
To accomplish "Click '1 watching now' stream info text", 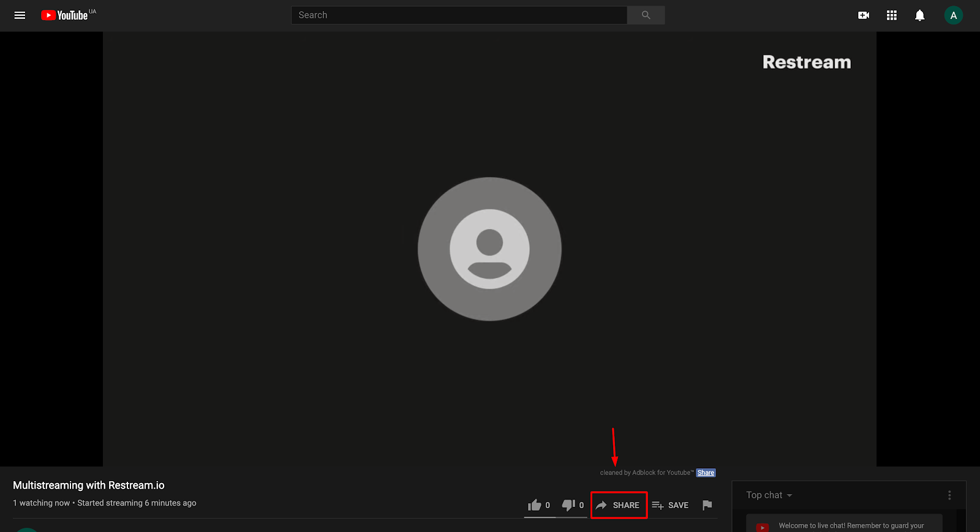I will tap(42, 503).
